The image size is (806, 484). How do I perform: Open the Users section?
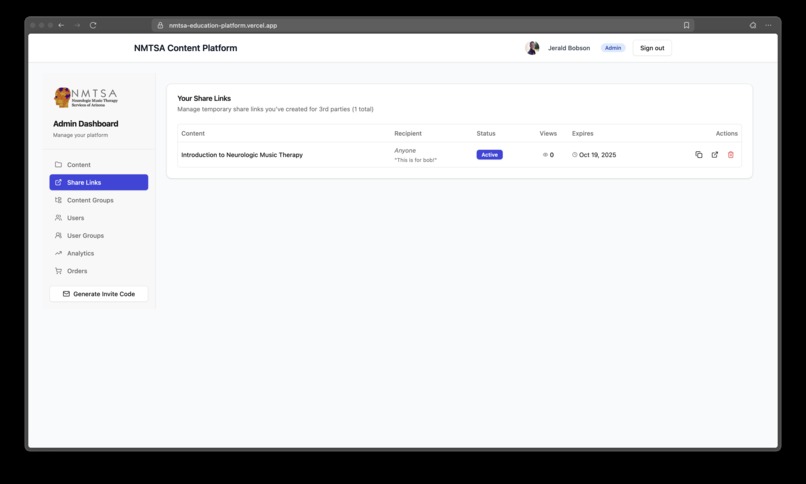(99, 218)
